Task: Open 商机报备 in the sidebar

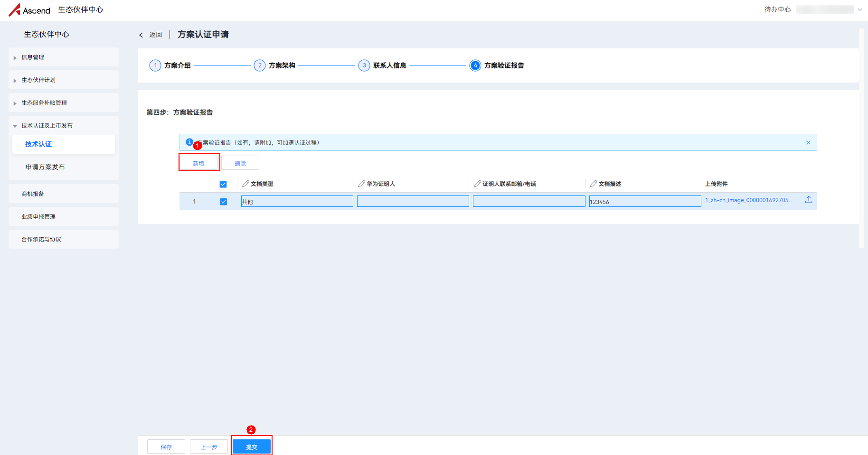Action: click(x=64, y=194)
